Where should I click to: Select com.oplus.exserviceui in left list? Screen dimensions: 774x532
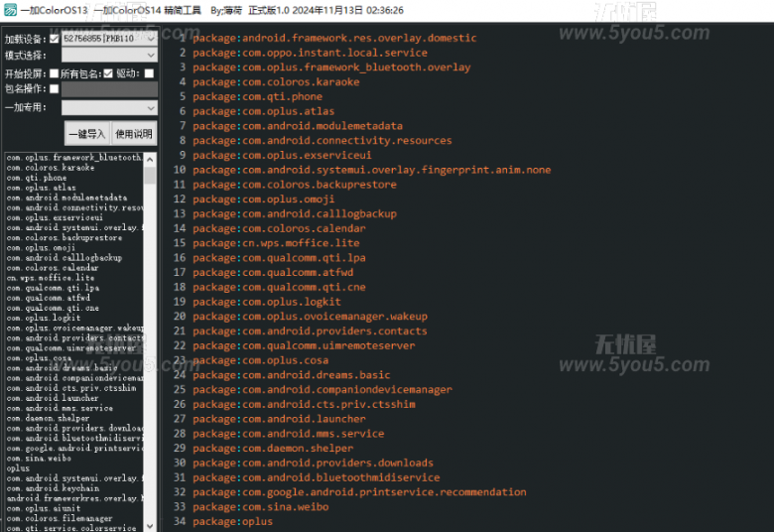point(55,217)
